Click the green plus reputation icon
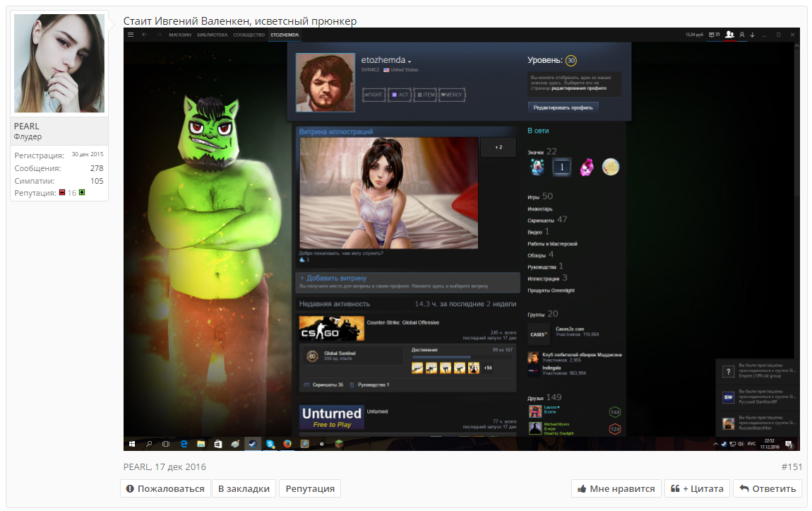The width and height of the screenshot is (812, 511). [x=82, y=192]
